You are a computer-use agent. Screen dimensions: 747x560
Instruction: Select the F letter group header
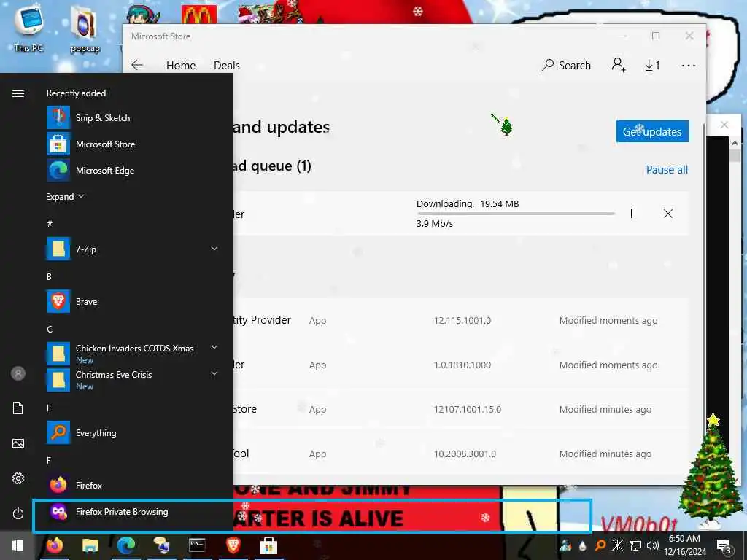[49, 461]
